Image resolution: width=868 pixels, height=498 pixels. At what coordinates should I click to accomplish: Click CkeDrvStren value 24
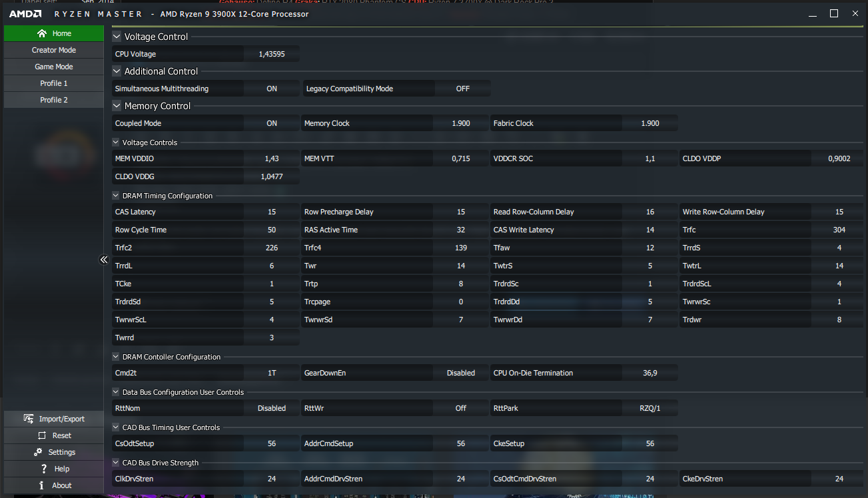839,479
